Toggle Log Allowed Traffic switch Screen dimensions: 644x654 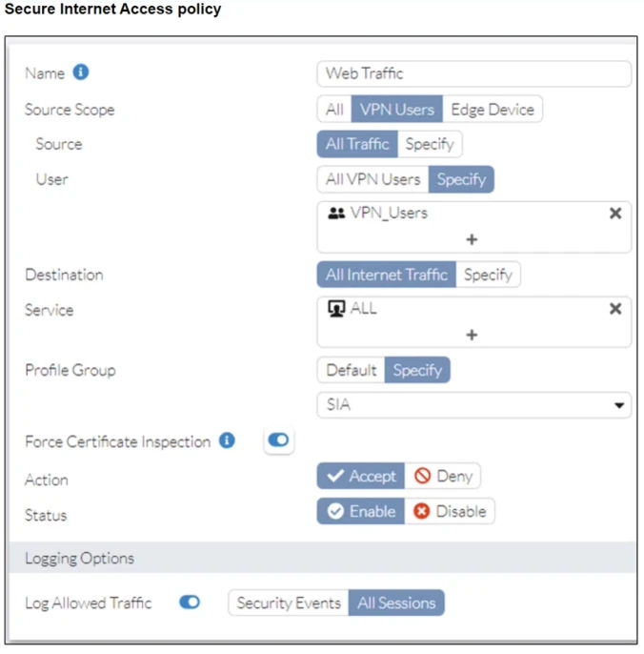tap(190, 603)
